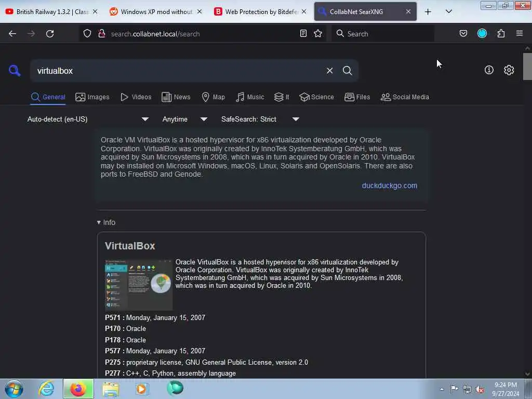Select the CollabNet SearXNG tab
This screenshot has height=399, width=532.
pyautogui.click(x=365, y=11)
